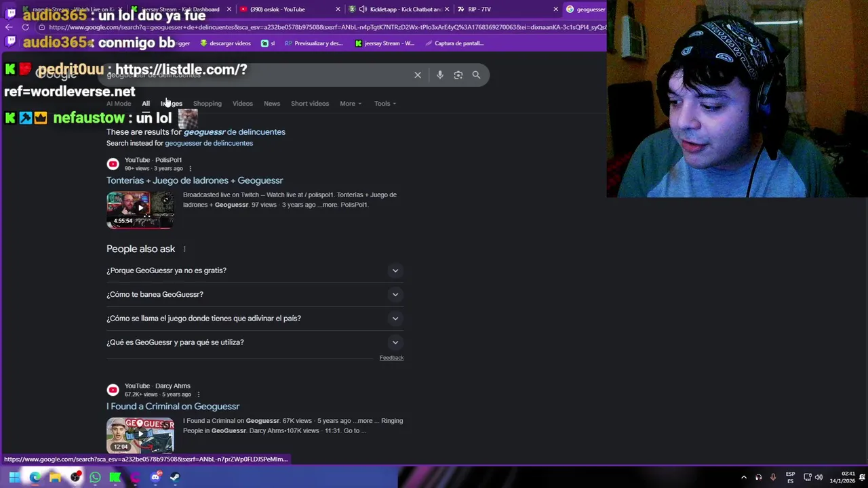Open Microsoft Edge from taskbar
Viewport: 868px width, 488px height.
(35, 477)
